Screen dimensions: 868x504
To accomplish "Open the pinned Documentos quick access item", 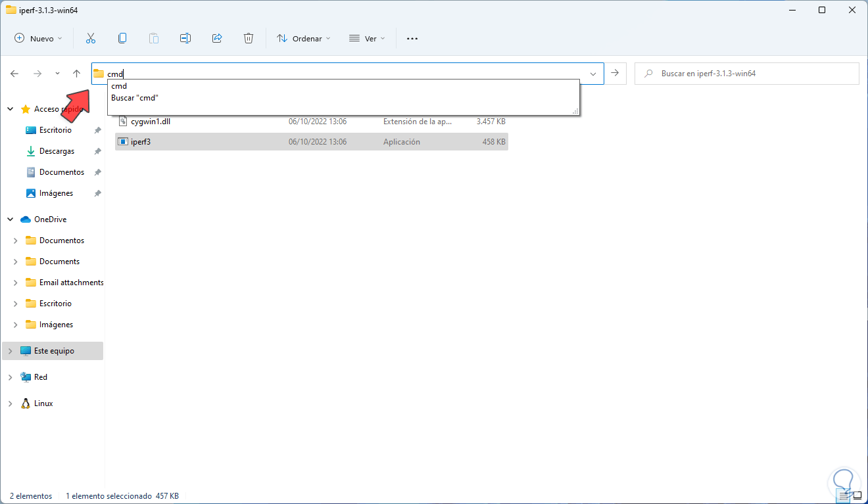I will click(x=62, y=172).
